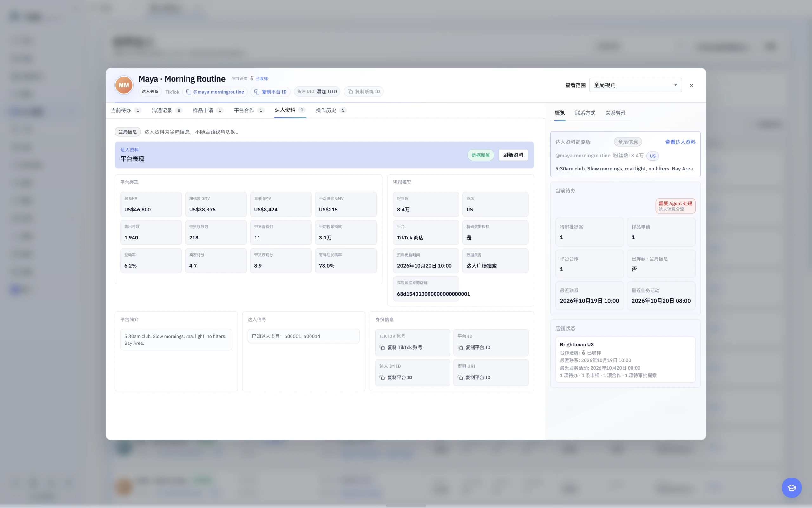
Task: Copy ID in the 平台 ID card
Action: [x=474, y=347]
